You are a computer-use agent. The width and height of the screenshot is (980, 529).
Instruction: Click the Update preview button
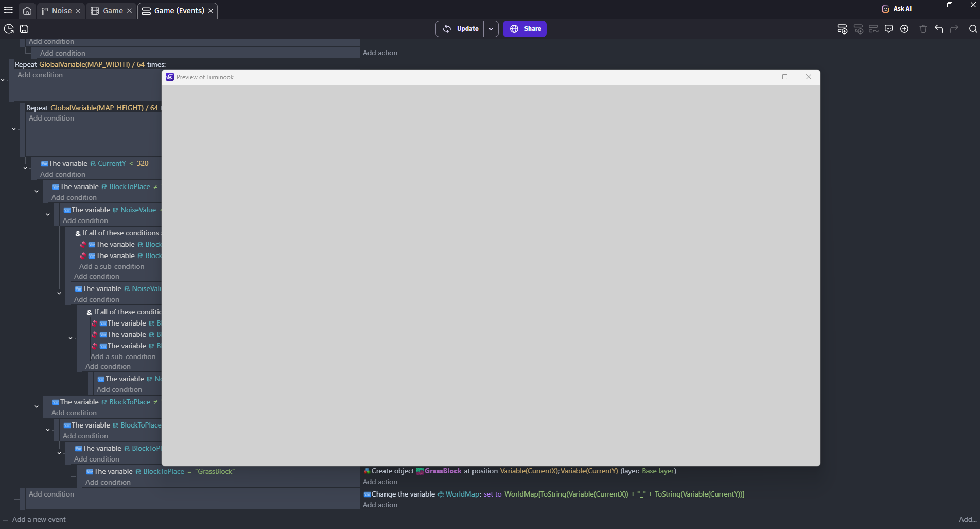point(461,29)
